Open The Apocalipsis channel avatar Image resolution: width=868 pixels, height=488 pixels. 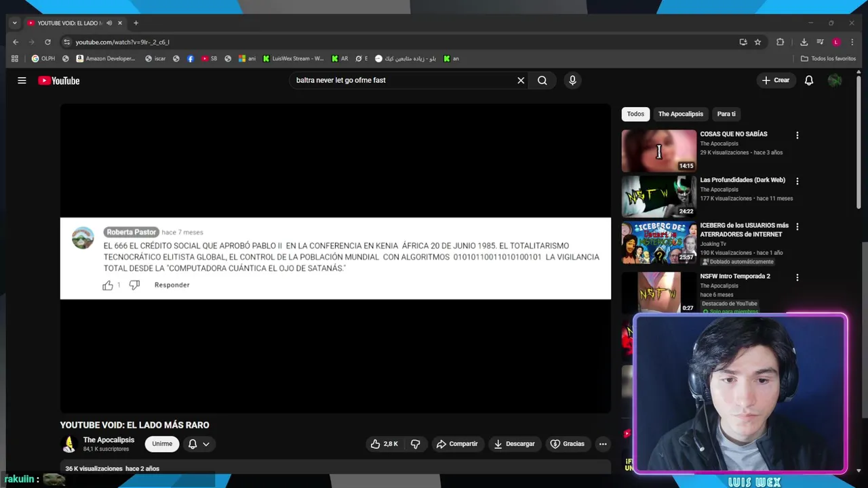click(x=68, y=444)
